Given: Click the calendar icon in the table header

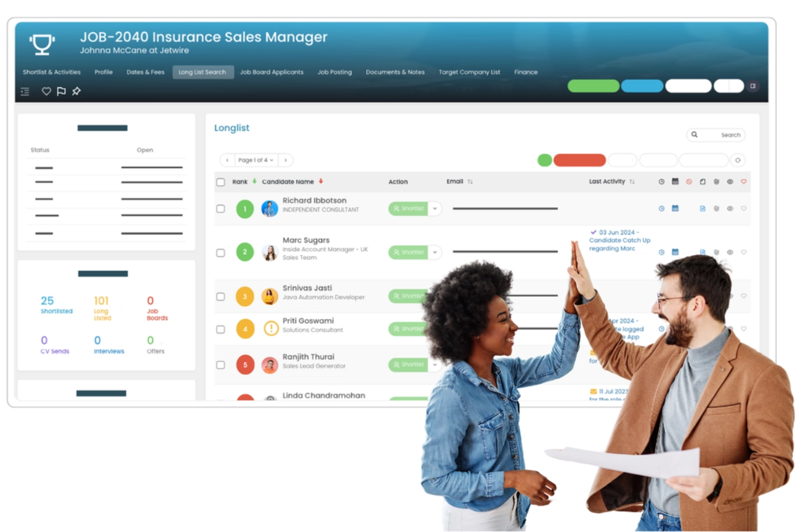Looking at the screenshot, I should [x=675, y=181].
